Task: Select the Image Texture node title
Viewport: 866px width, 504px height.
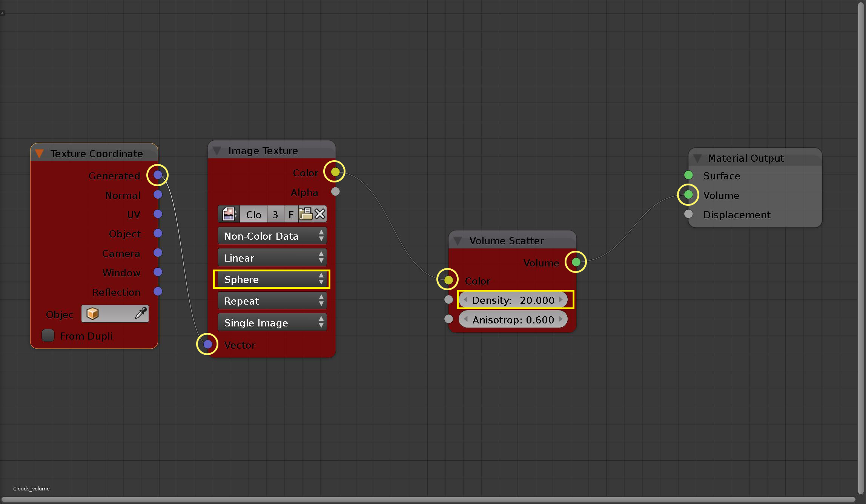Action: pos(263,151)
